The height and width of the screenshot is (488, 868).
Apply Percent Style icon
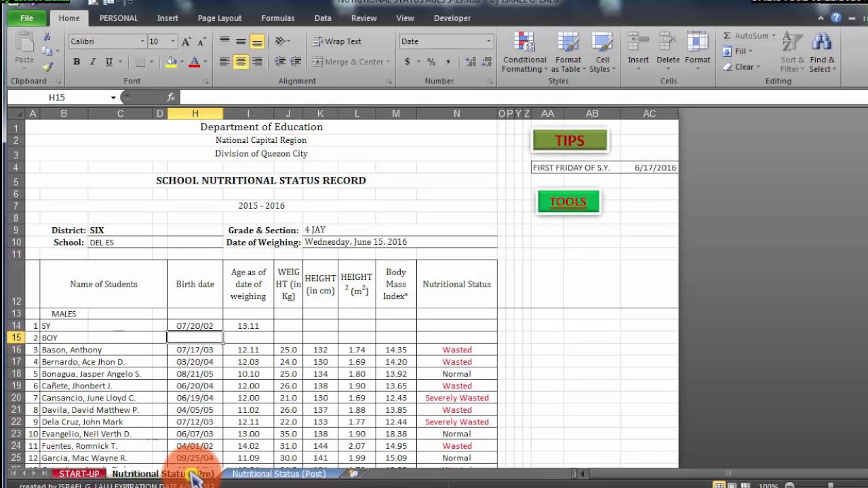click(x=431, y=62)
